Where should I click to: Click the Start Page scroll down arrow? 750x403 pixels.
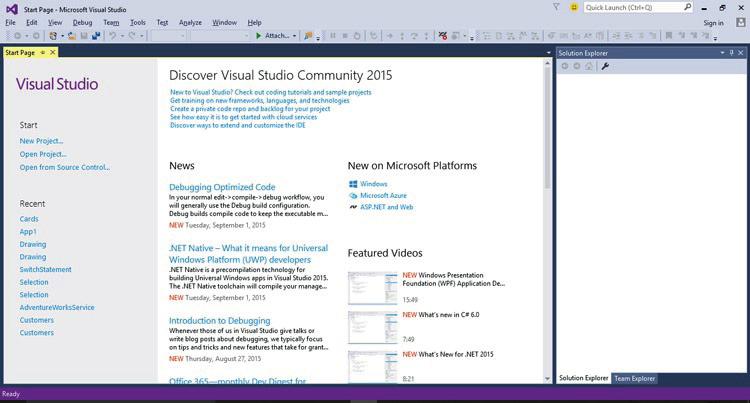pyautogui.click(x=548, y=379)
